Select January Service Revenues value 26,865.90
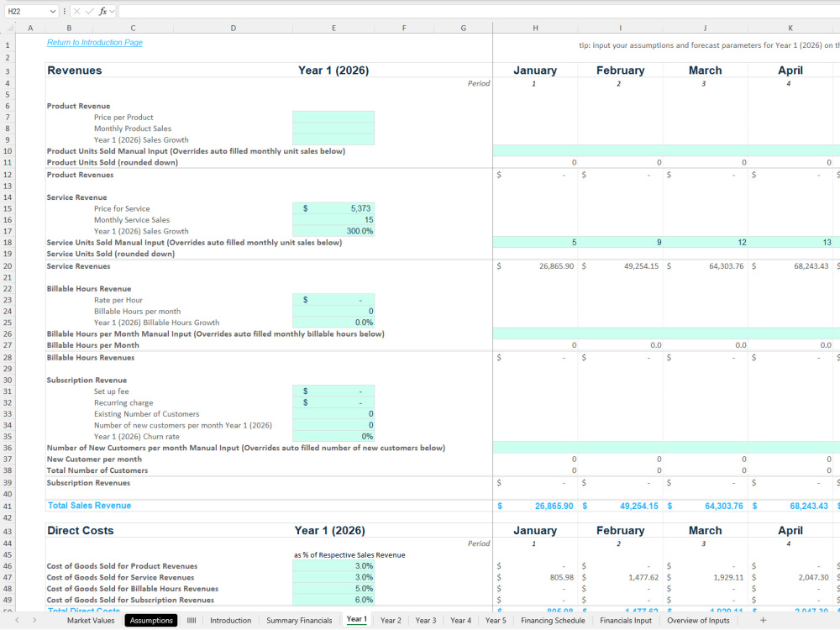 click(x=535, y=265)
